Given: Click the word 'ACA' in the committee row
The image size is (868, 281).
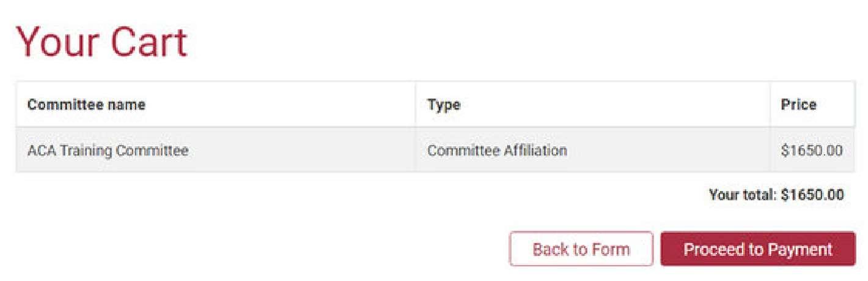Looking at the screenshot, I should click(40, 150).
